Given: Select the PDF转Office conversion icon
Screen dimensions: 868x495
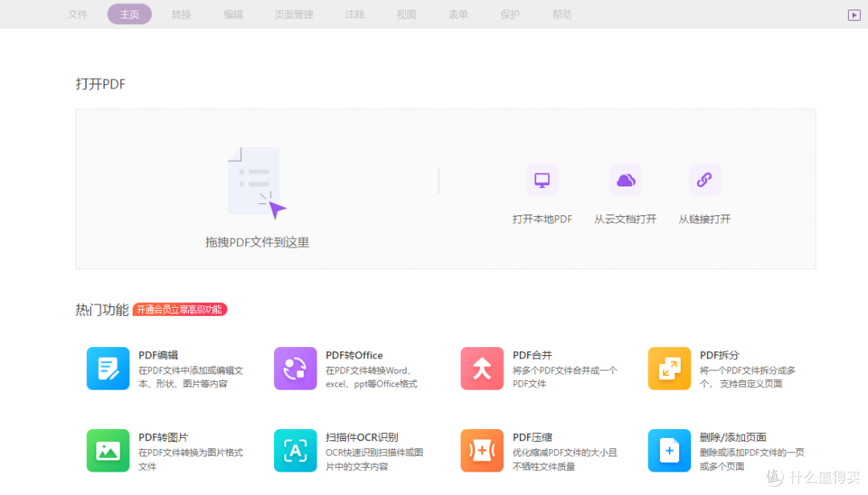Looking at the screenshot, I should [x=295, y=368].
